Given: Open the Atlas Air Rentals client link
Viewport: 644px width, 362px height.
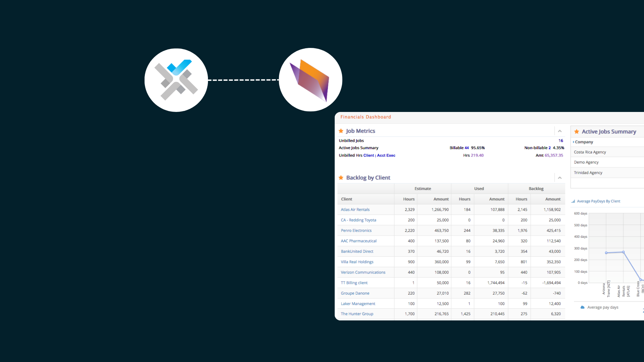Looking at the screenshot, I should pos(355,209).
